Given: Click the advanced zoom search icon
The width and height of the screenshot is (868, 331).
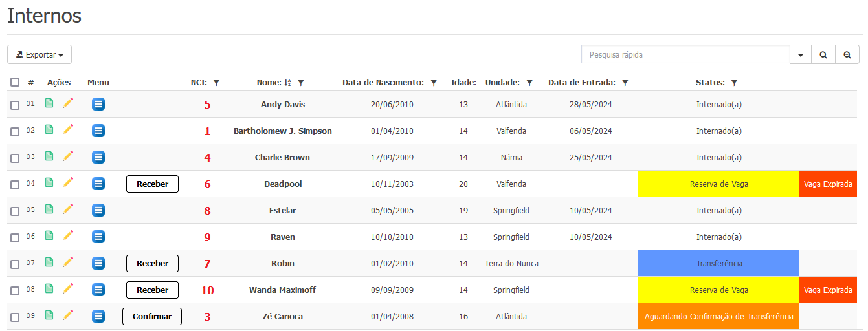Looking at the screenshot, I should (847, 55).
